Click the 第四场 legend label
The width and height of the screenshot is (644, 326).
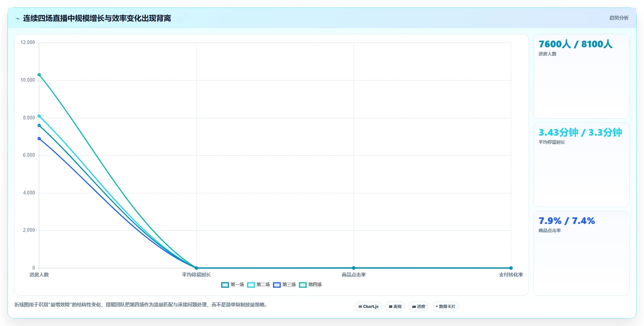315,285
